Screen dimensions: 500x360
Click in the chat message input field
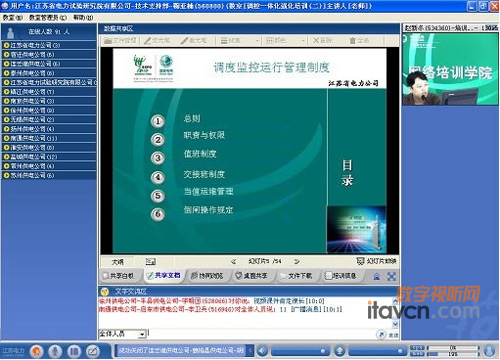pos(261,334)
